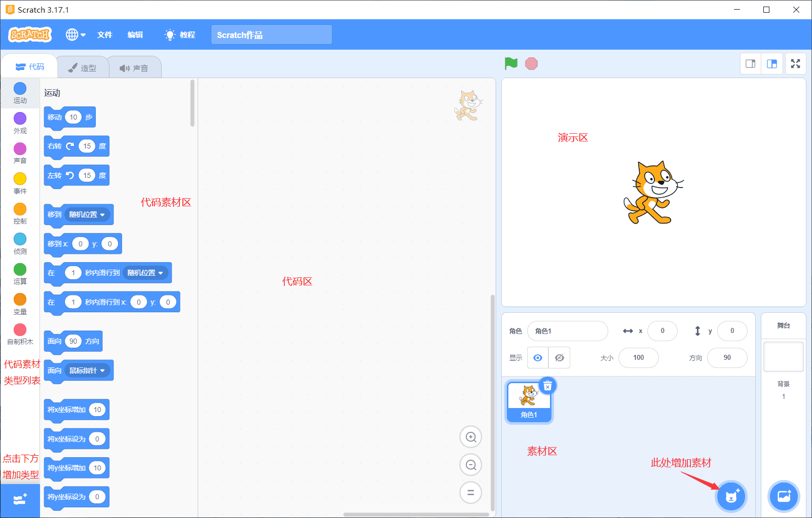Screen dimensions: 812x518
Task: Click the sprite 大小 size field
Action: [x=639, y=358]
